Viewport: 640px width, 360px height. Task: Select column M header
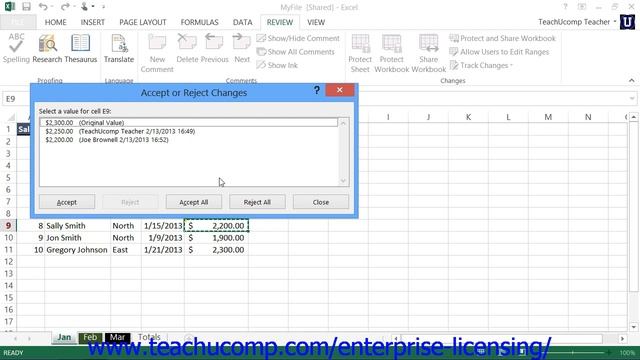point(548,117)
